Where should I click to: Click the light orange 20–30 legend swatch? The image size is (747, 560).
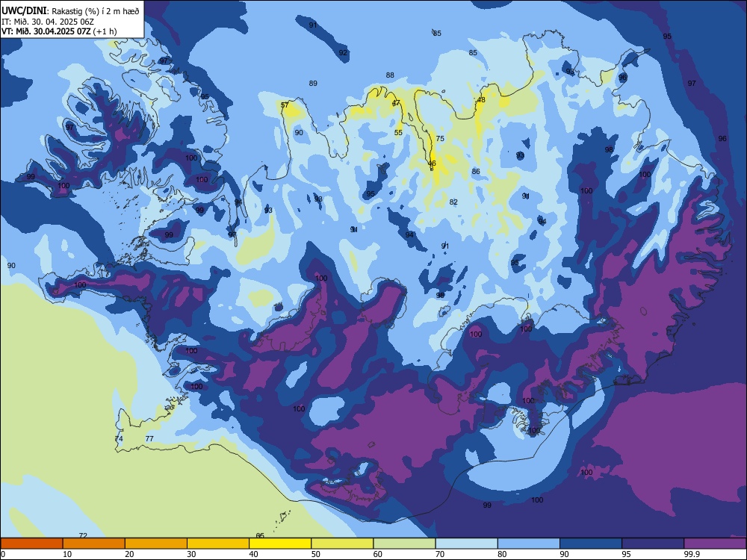pos(156,544)
